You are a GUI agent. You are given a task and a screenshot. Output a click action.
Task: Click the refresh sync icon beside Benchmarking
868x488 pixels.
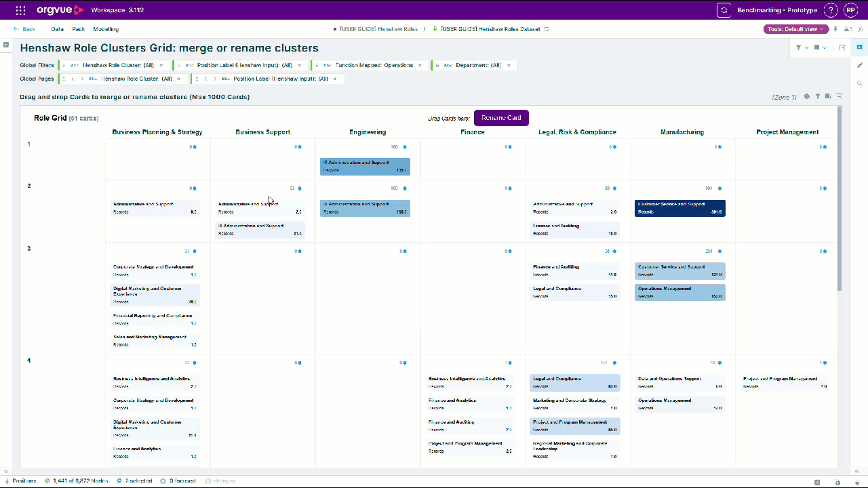(725, 10)
